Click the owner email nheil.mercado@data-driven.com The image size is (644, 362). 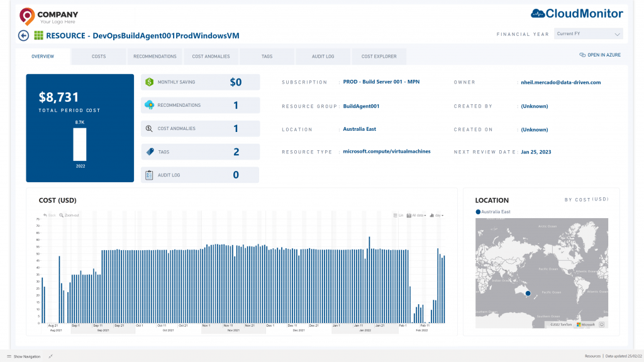coord(560,82)
